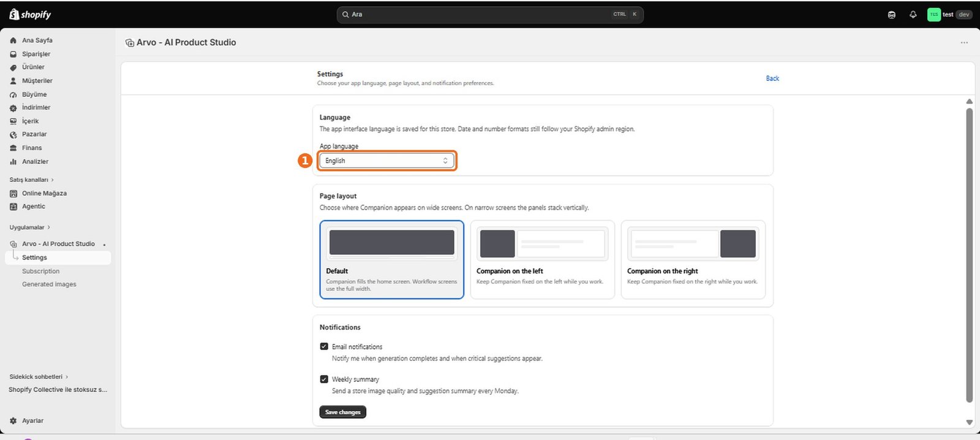This screenshot has height=440, width=980.
Task: Click the Ürünler tag icon
Action: pos(13,67)
